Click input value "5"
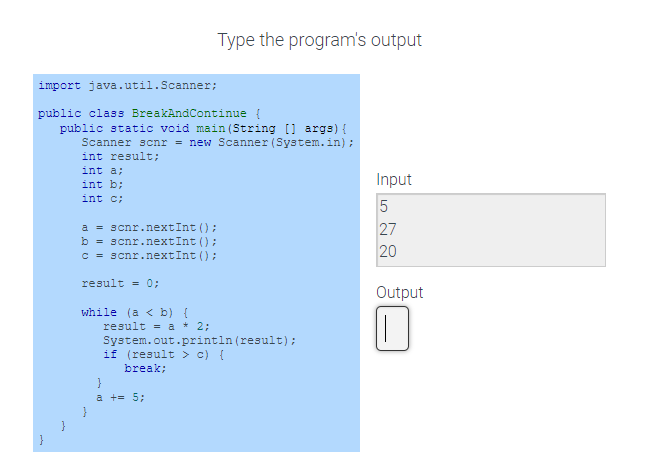Image resolution: width=669 pixels, height=461 pixels. (384, 207)
